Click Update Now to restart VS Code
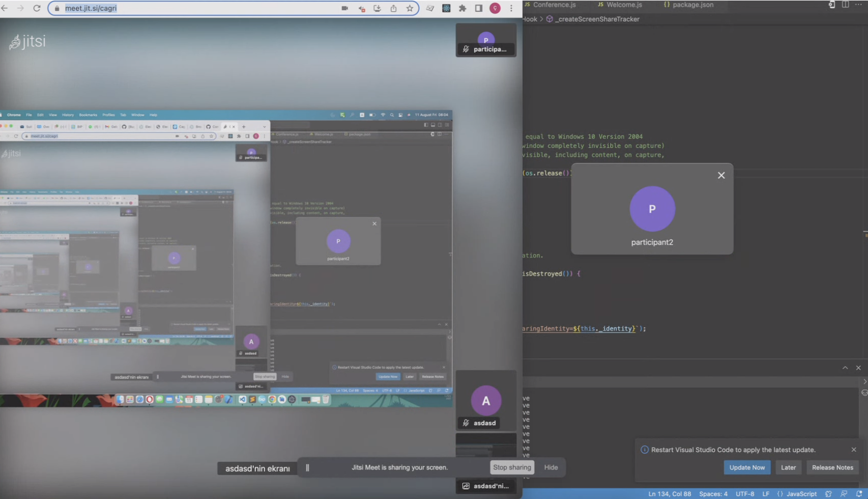Screen dimensions: 868x499 tap(747, 467)
